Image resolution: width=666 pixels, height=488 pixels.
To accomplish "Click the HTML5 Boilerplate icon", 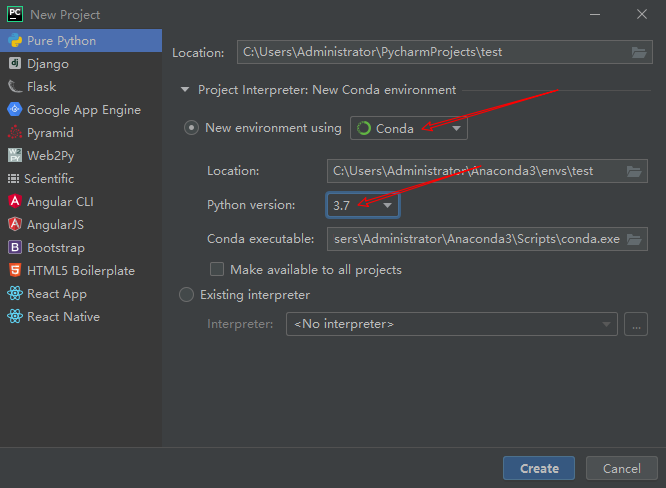I will coord(15,270).
